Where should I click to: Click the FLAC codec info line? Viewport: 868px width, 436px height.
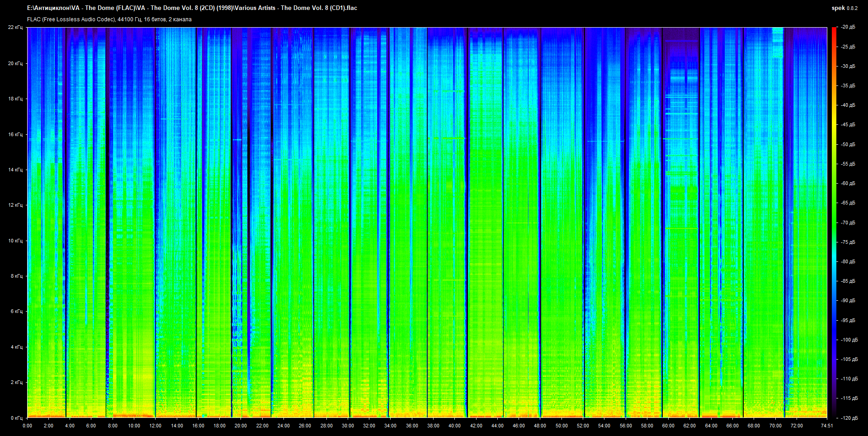(109, 19)
